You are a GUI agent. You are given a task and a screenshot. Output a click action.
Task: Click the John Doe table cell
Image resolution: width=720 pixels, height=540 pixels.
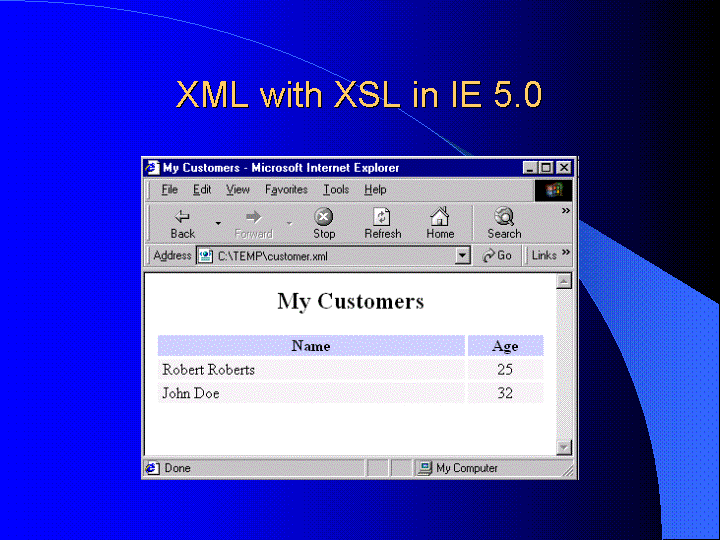point(311,393)
